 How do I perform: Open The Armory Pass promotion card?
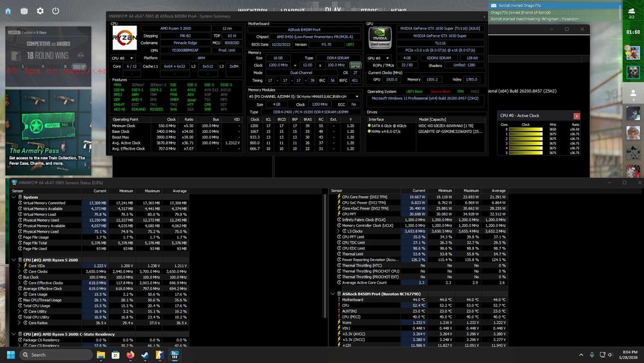[x=48, y=132]
